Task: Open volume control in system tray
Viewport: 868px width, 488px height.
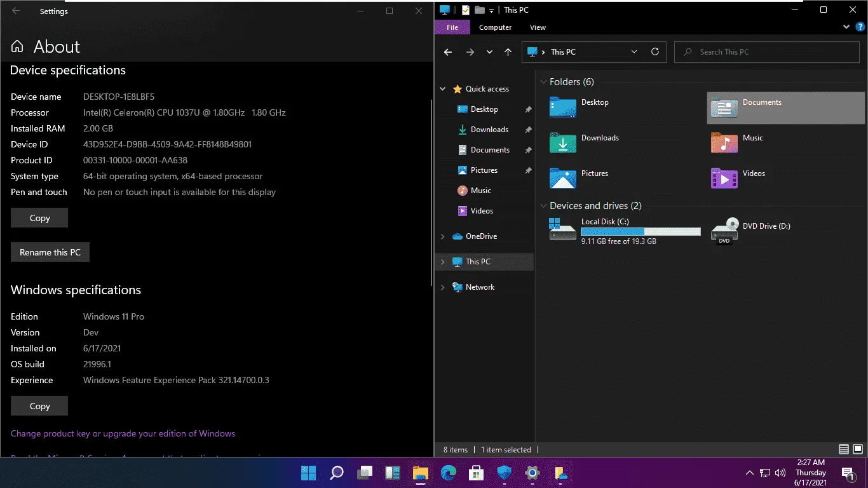Action: (780, 473)
